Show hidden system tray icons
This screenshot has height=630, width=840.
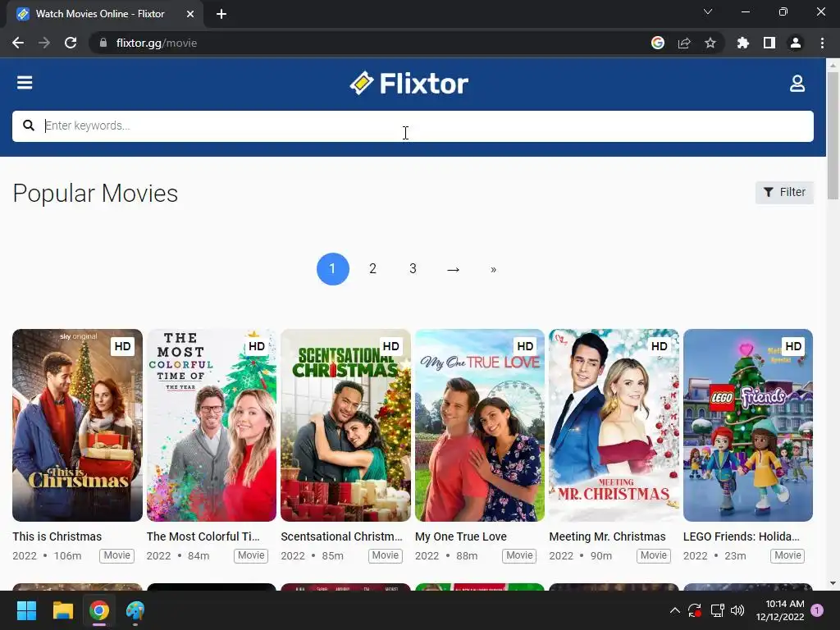pyautogui.click(x=675, y=610)
